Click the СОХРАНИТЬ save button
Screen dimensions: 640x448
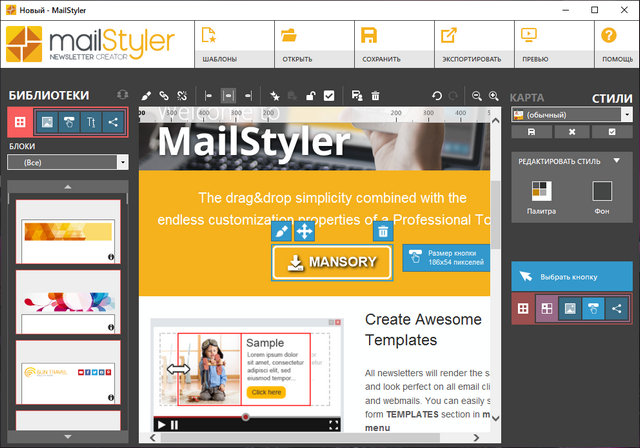point(394,44)
